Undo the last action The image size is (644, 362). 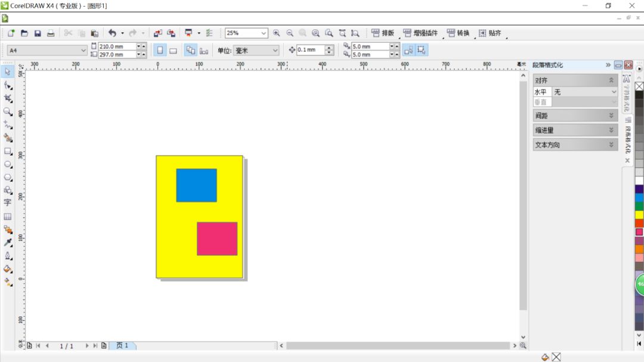[112, 33]
